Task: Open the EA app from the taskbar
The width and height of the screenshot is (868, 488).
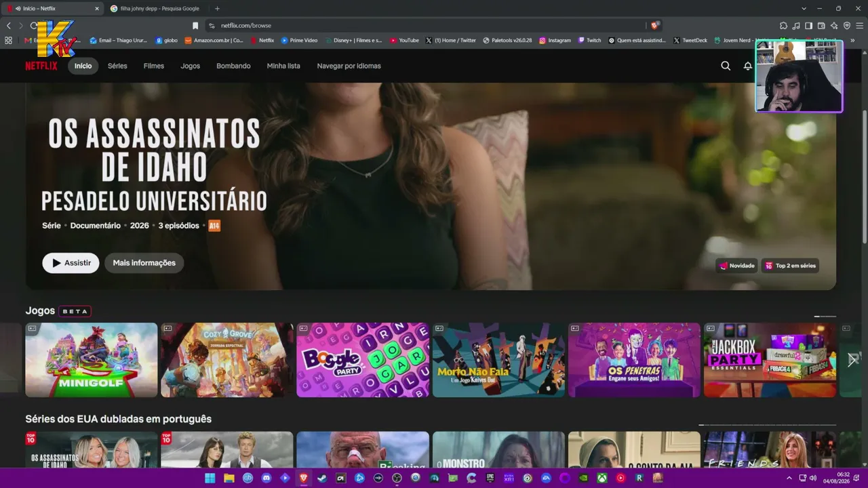Action: 546,478
